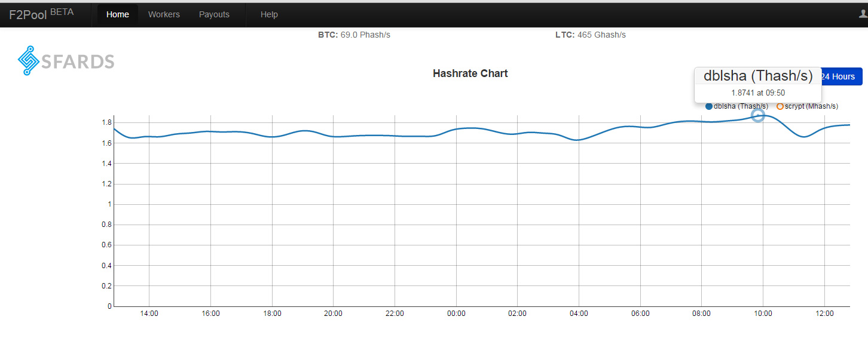The image size is (868, 341).
Task: Select the highlighted data point at 09:50
Action: tap(757, 115)
